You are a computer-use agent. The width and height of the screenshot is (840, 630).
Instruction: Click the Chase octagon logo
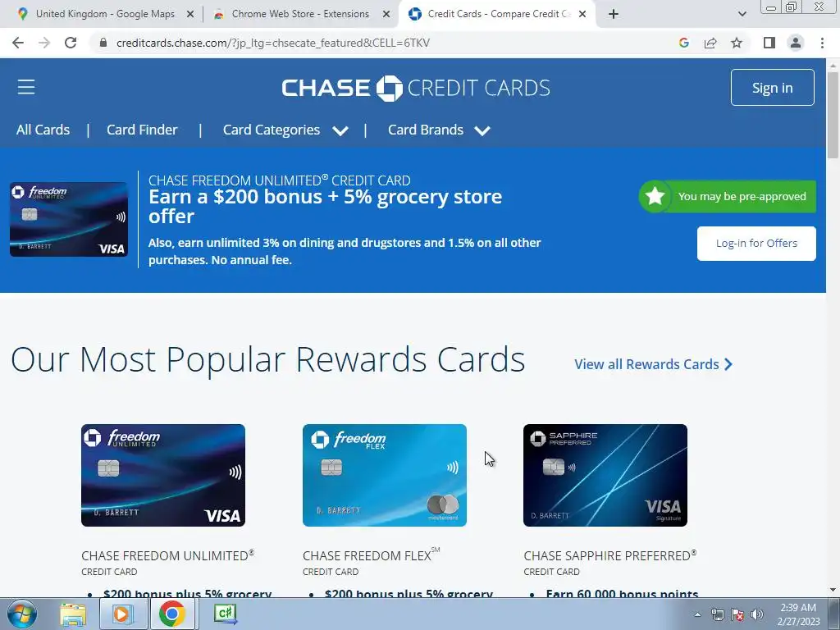(x=390, y=89)
